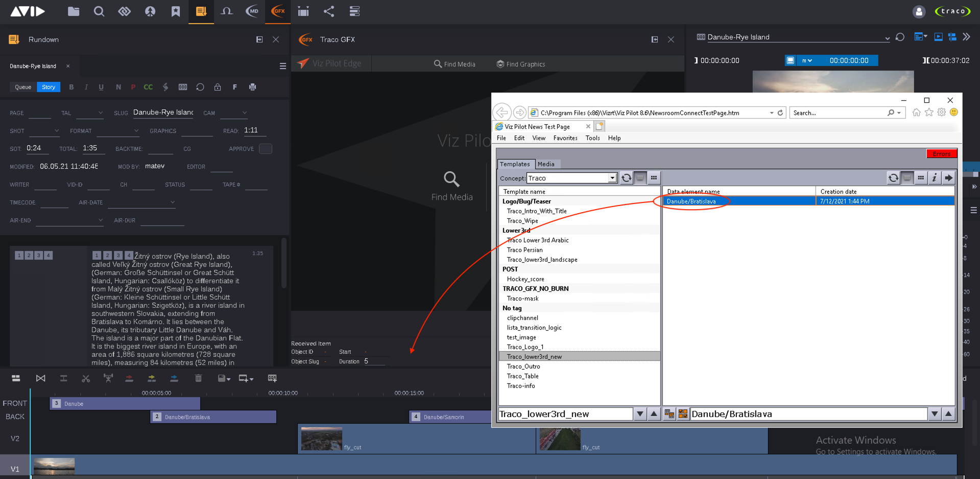980x479 pixels.
Task: Click the delete trash icon in timeline toolbar
Action: click(x=198, y=378)
